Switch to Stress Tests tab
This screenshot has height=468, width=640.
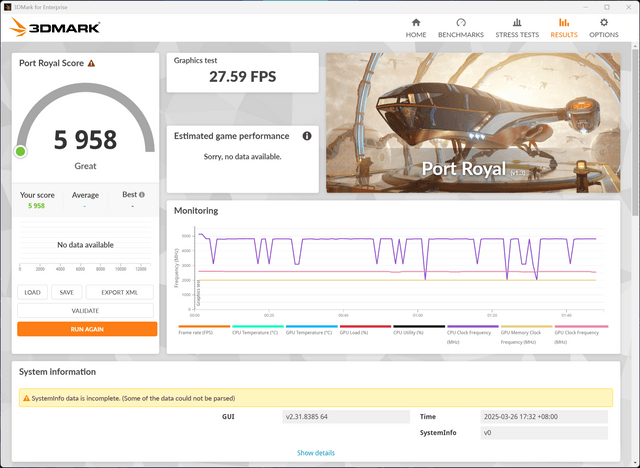click(517, 28)
